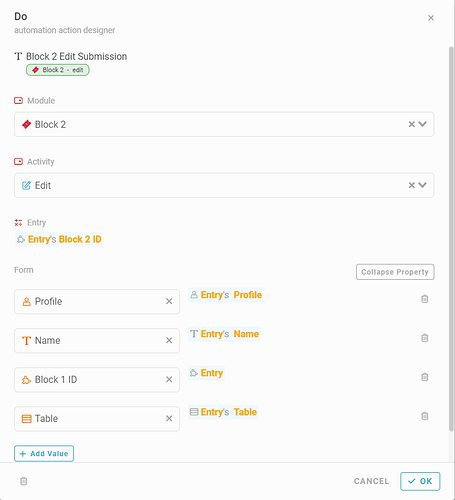Clear the Edit activity selection
Screen dimensions: 455x500
pos(412,185)
